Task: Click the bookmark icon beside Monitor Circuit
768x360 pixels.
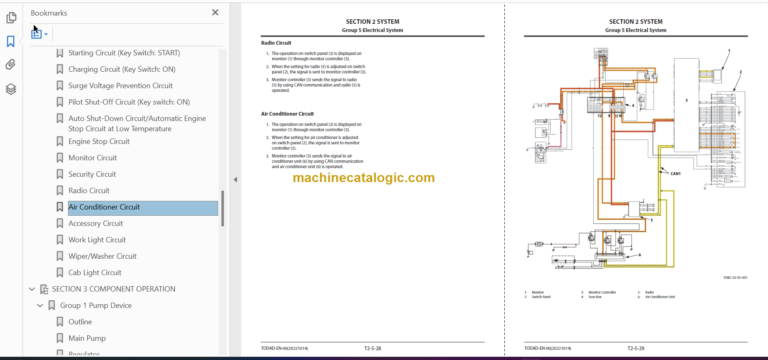Action: tap(60, 158)
